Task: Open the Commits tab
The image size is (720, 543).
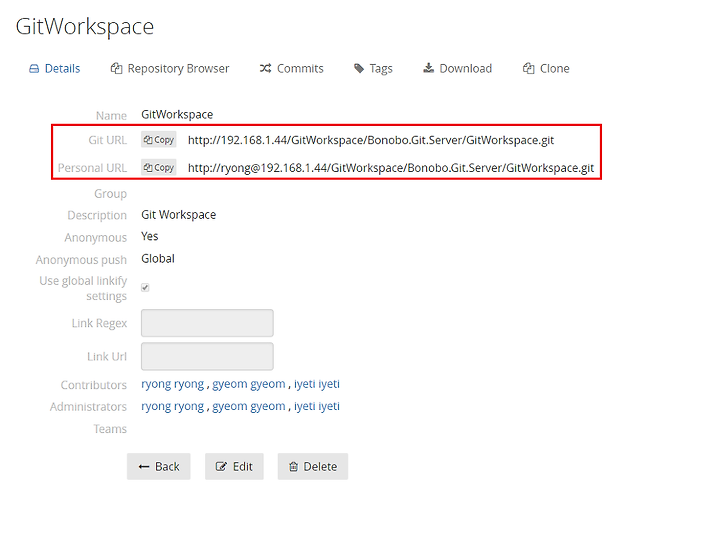Action: (292, 69)
